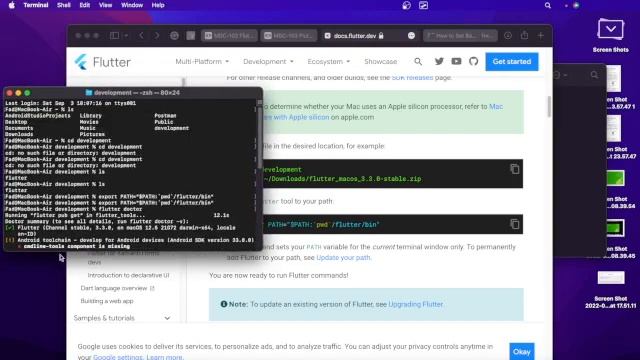Click ellipsis dropdown in background dark window

(x=560, y=75)
